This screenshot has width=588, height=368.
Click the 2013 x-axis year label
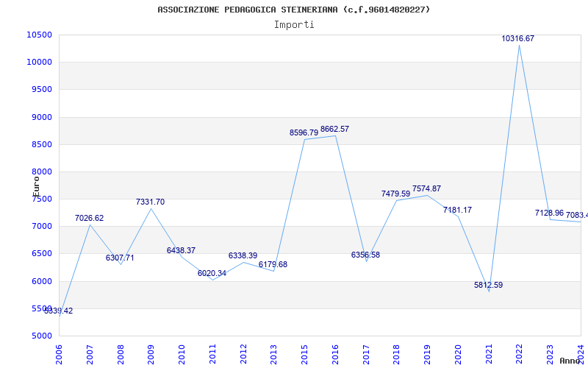pos(274,355)
